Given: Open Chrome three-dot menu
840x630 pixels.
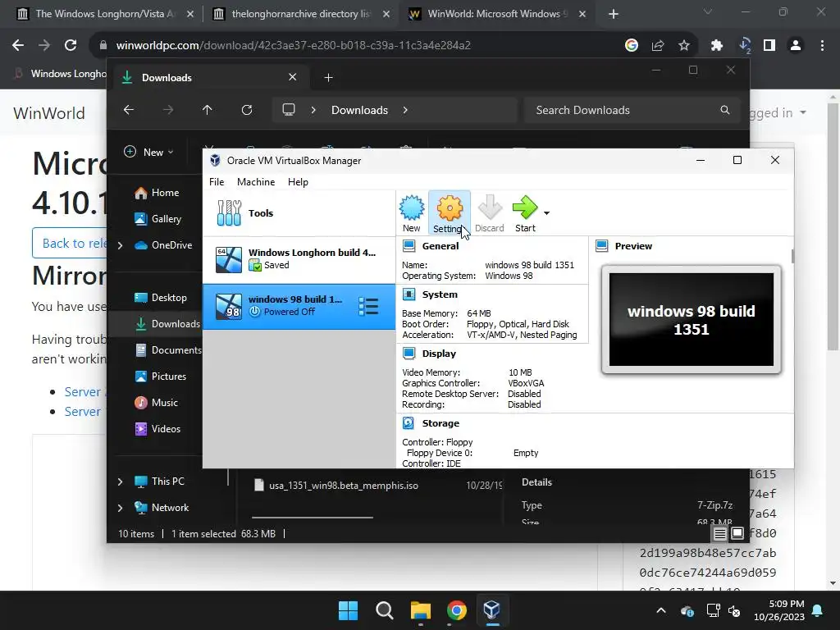Looking at the screenshot, I should 822,46.
